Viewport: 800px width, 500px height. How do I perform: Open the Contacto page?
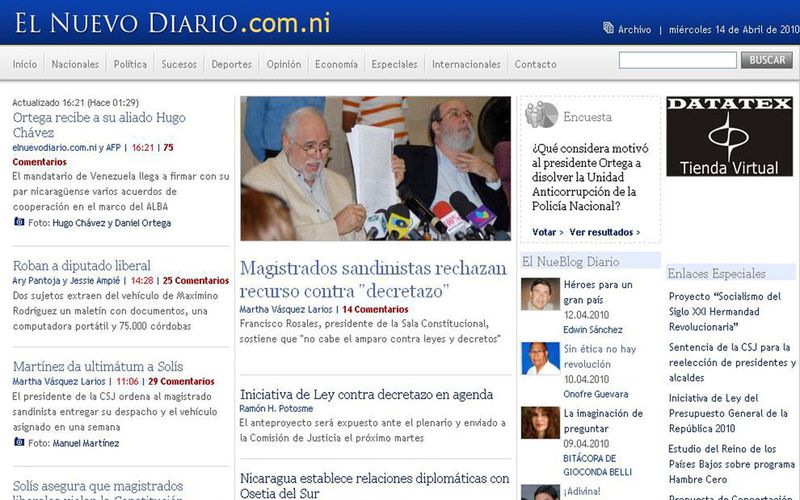(535, 64)
